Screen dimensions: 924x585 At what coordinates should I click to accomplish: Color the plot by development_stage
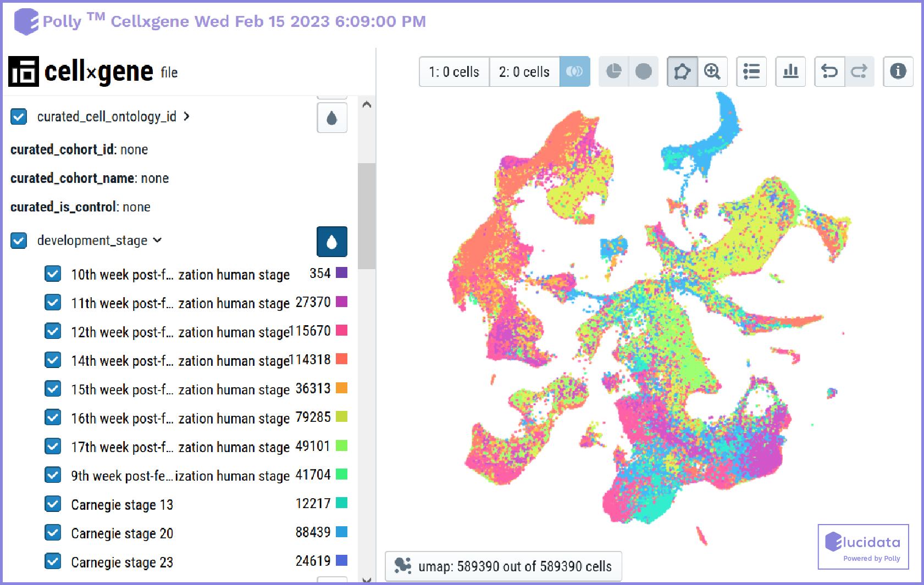(x=331, y=242)
